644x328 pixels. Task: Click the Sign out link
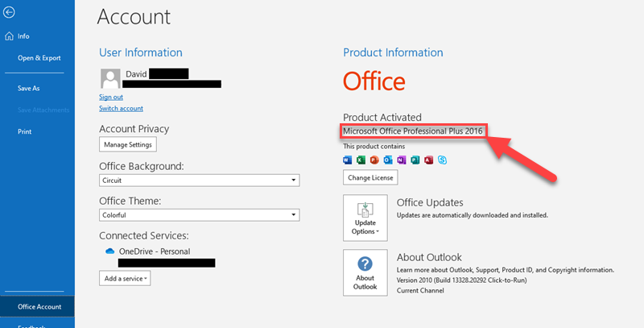(x=111, y=97)
